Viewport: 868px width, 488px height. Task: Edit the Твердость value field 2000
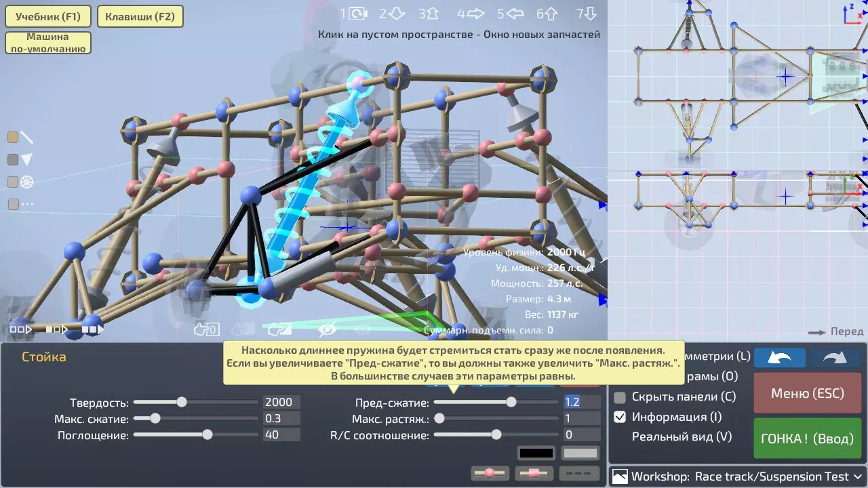281,402
